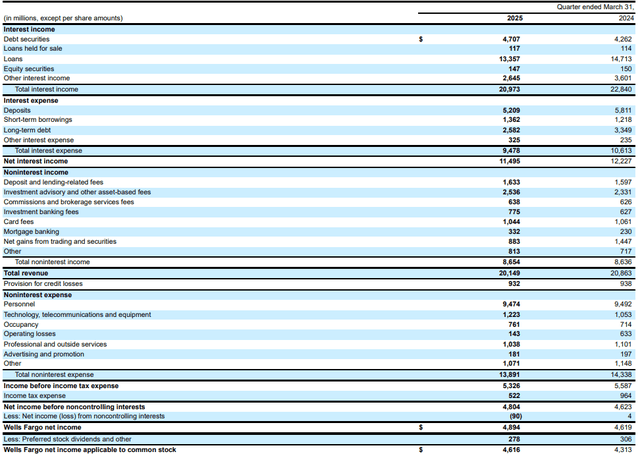Click the 2024 Long-term debt value 3,349
The height and width of the screenshot is (454, 640).
coord(622,130)
